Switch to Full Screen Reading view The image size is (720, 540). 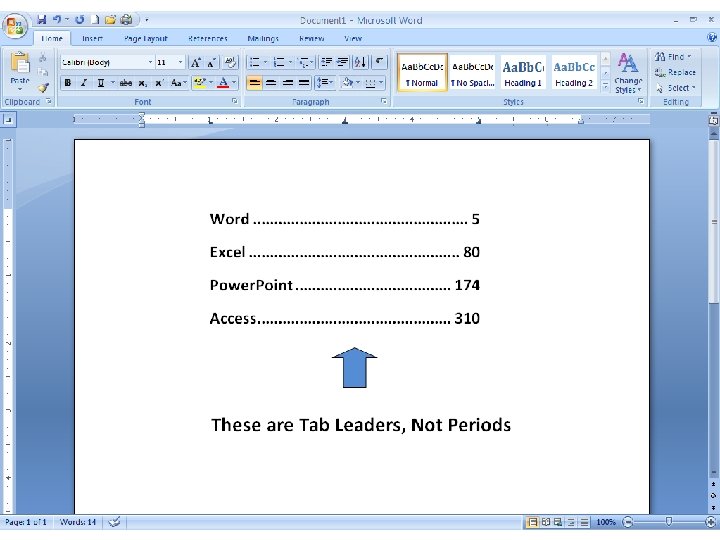[546, 522]
